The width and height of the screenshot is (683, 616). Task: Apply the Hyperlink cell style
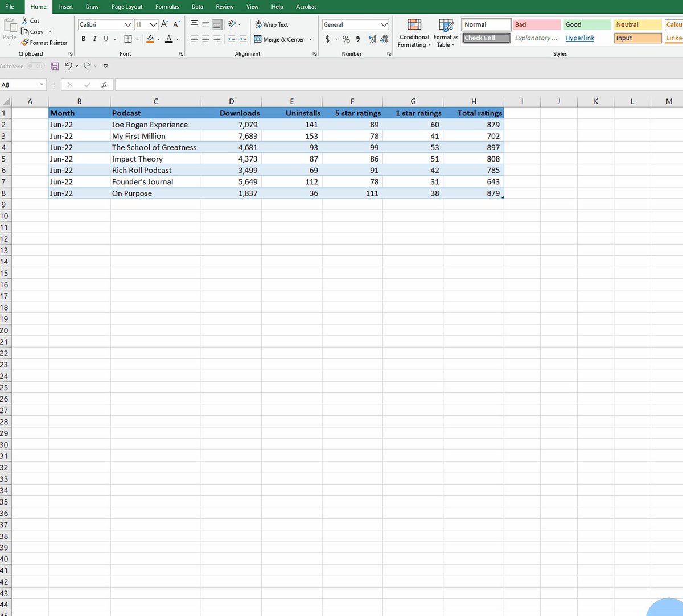(x=587, y=38)
